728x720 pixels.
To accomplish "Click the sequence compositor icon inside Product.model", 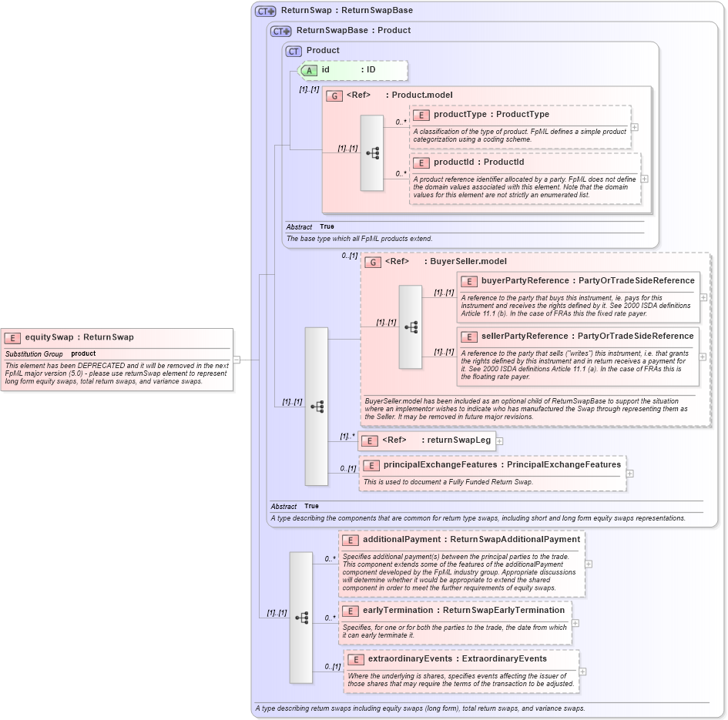I will (373, 152).
